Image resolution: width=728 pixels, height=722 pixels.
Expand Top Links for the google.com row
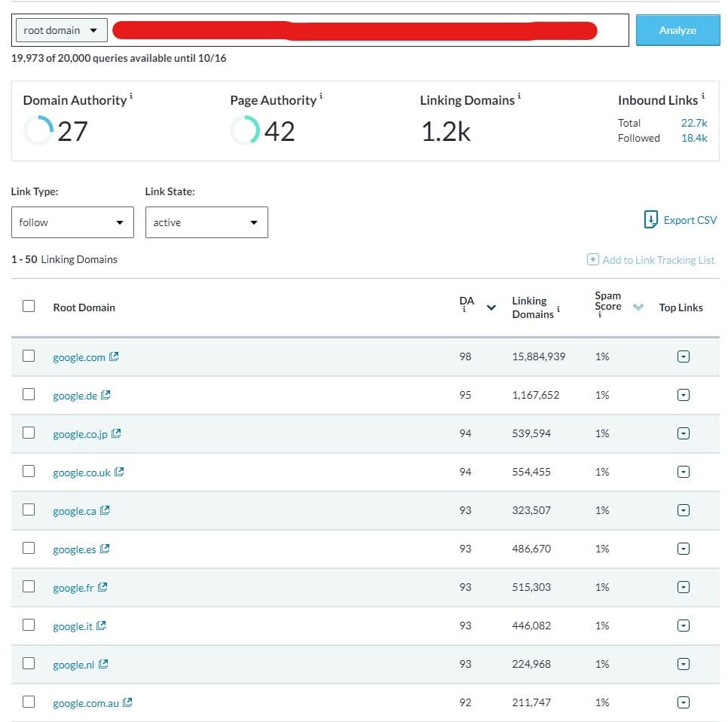click(683, 356)
